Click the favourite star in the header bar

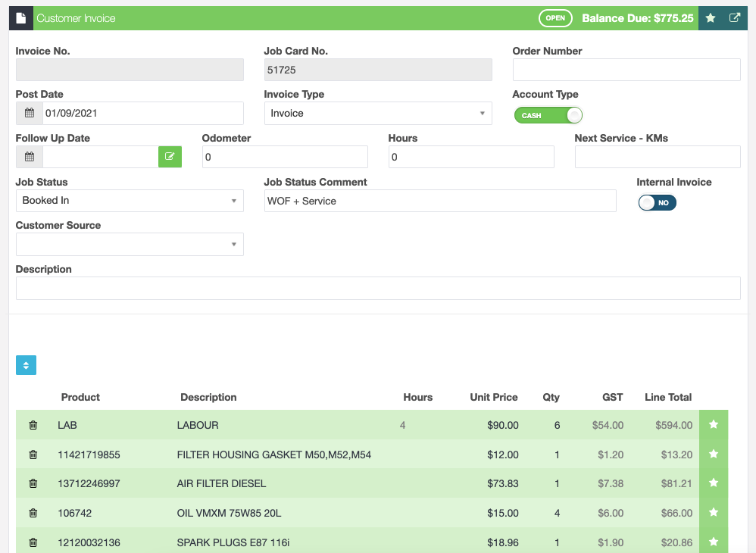click(711, 18)
